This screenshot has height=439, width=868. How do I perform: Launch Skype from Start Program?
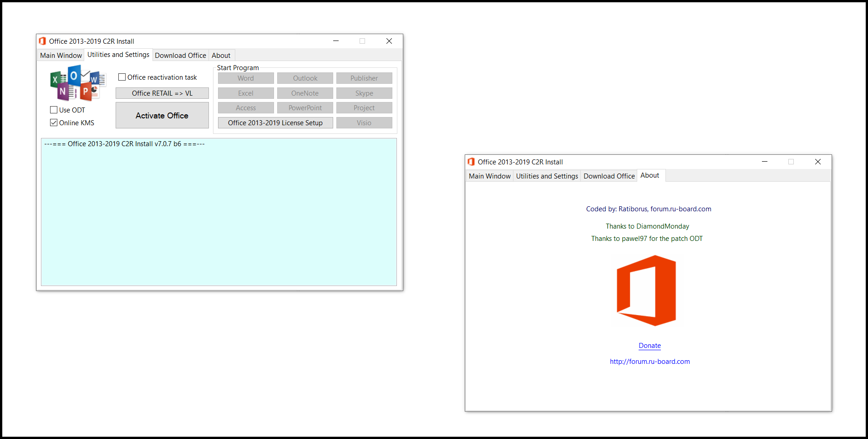(364, 93)
